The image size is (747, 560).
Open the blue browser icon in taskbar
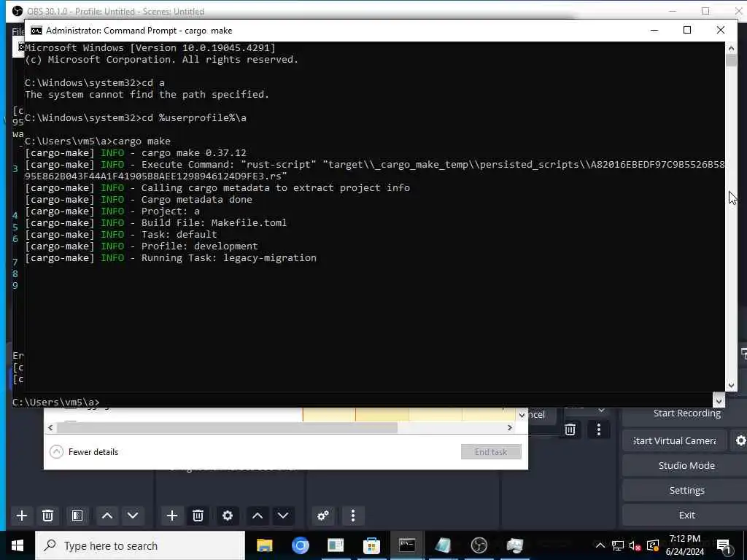coord(301,545)
